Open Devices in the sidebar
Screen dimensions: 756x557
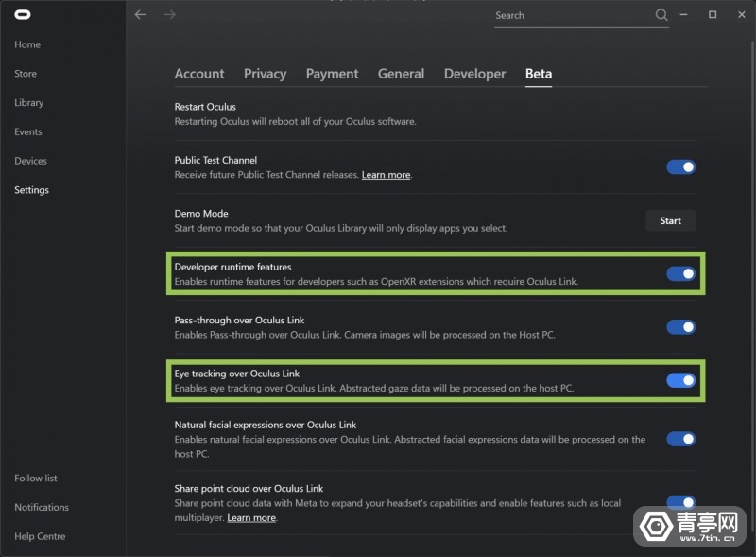click(30, 161)
